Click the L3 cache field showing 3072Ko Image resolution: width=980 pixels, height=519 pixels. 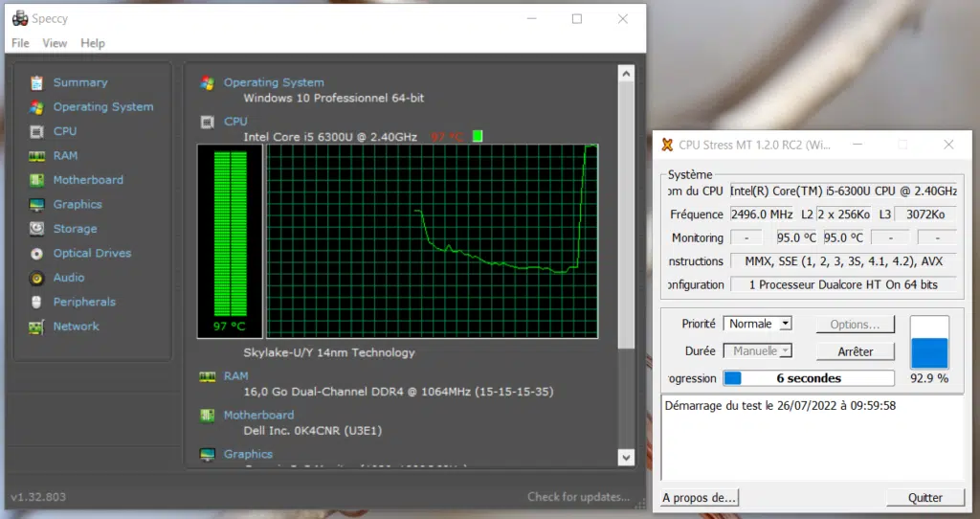(x=925, y=214)
